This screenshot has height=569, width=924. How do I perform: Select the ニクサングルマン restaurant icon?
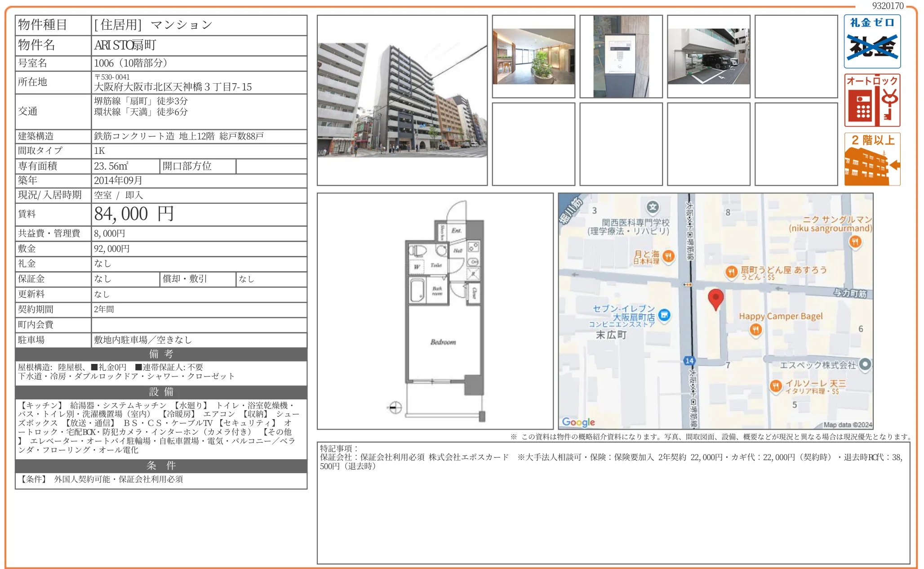pos(854,242)
